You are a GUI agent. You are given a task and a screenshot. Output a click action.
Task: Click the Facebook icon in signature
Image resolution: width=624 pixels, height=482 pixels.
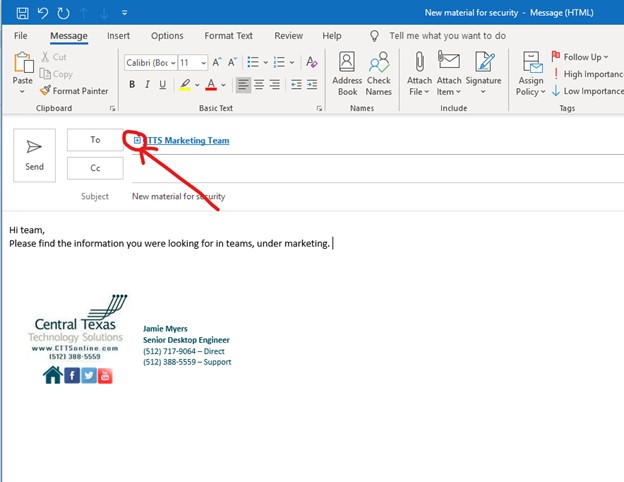[x=72, y=376]
